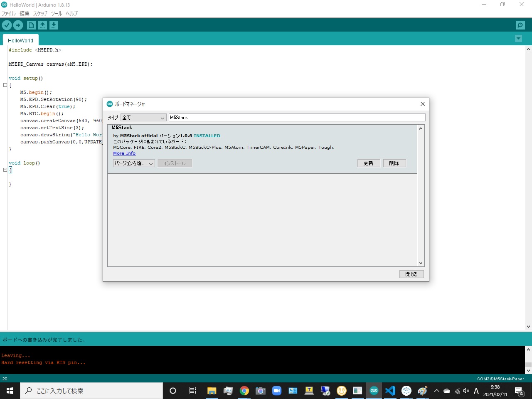Open Google Chrome from taskbar
The height and width of the screenshot is (399, 532).
pyautogui.click(x=244, y=391)
